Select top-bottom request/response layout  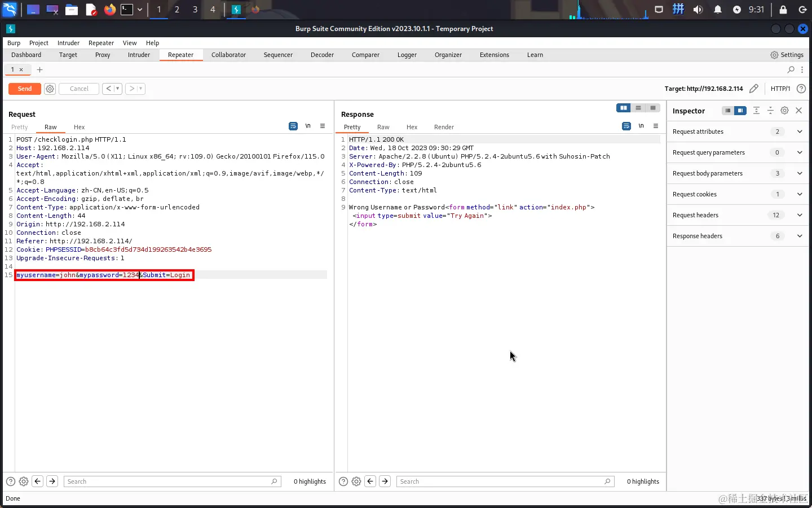click(x=638, y=108)
